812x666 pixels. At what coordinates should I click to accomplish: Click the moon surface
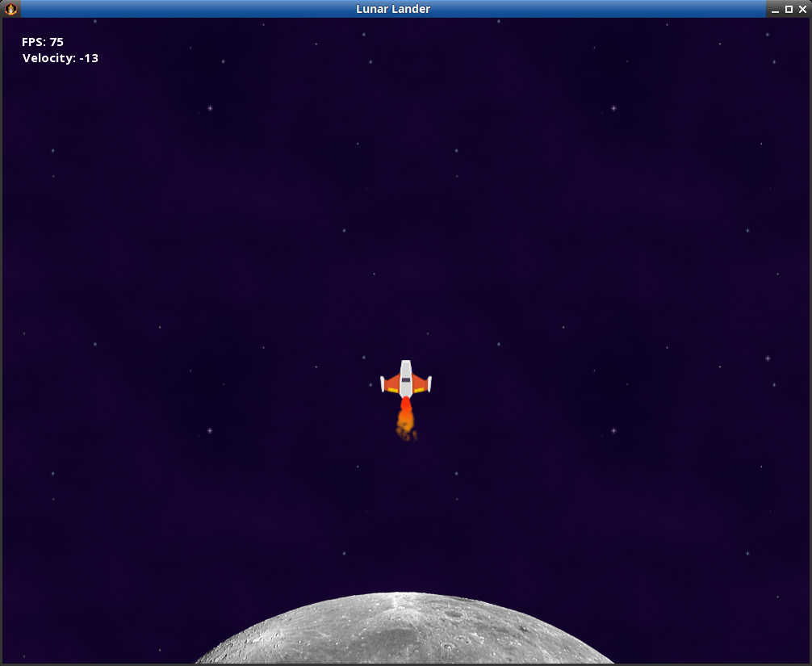point(404,628)
